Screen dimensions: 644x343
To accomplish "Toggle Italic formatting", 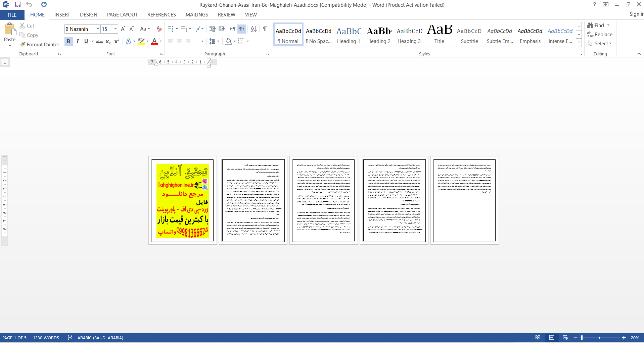I will (x=78, y=41).
